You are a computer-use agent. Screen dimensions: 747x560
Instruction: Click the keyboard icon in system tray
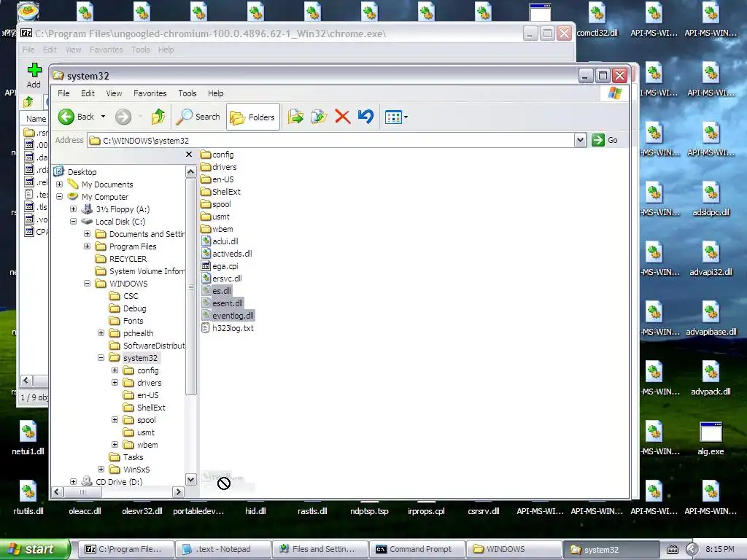672,550
